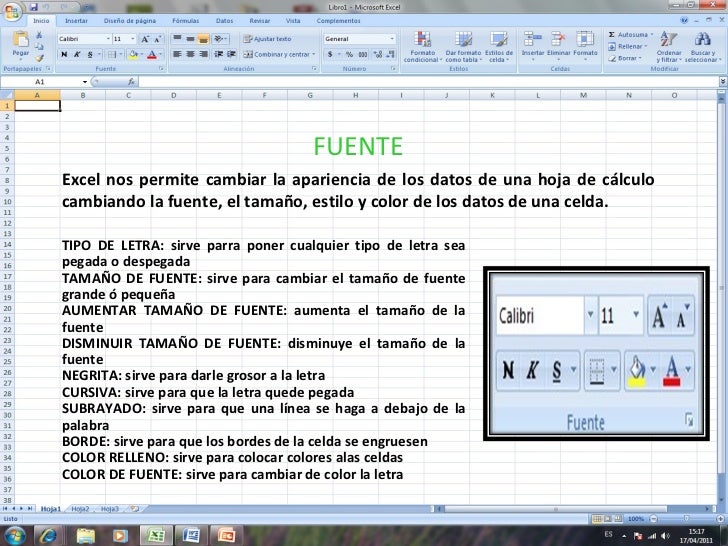The height and width of the screenshot is (546, 728).
Task: Click the Eliminar cells icon
Action: [x=559, y=44]
